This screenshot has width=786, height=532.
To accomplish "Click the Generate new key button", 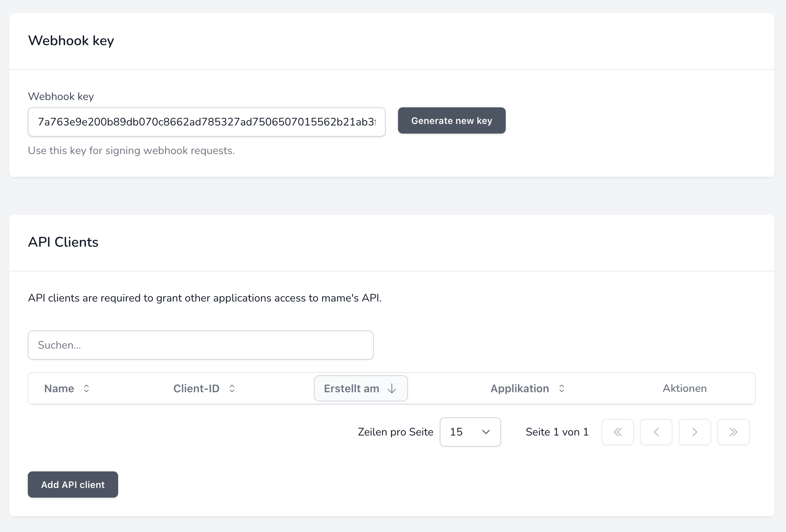I will [451, 120].
